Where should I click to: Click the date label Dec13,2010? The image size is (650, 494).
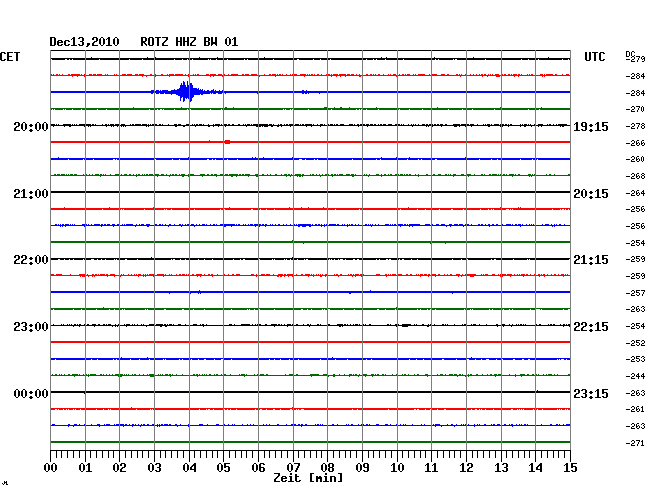coord(84,42)
